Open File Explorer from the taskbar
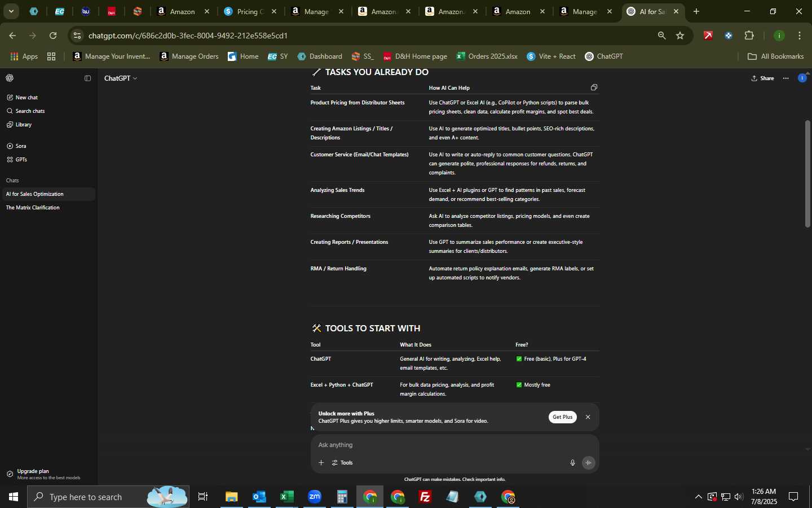Screen dimensions: 812x508 point(232,497)
